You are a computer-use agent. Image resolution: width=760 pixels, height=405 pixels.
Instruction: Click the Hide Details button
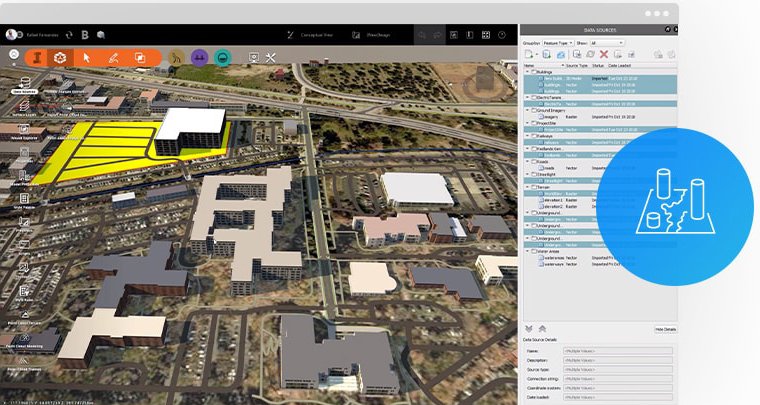coord(665,329)
